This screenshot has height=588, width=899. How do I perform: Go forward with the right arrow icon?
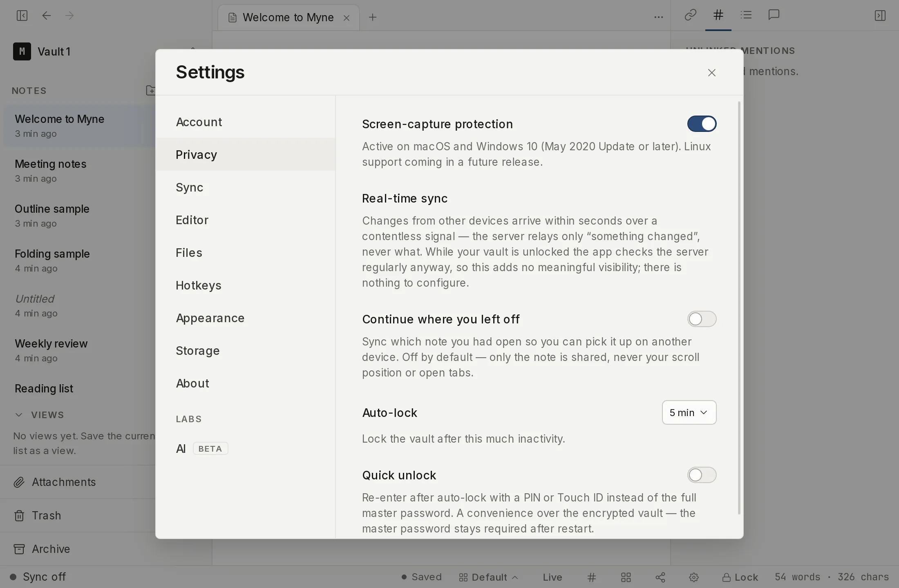pos(69,16)
